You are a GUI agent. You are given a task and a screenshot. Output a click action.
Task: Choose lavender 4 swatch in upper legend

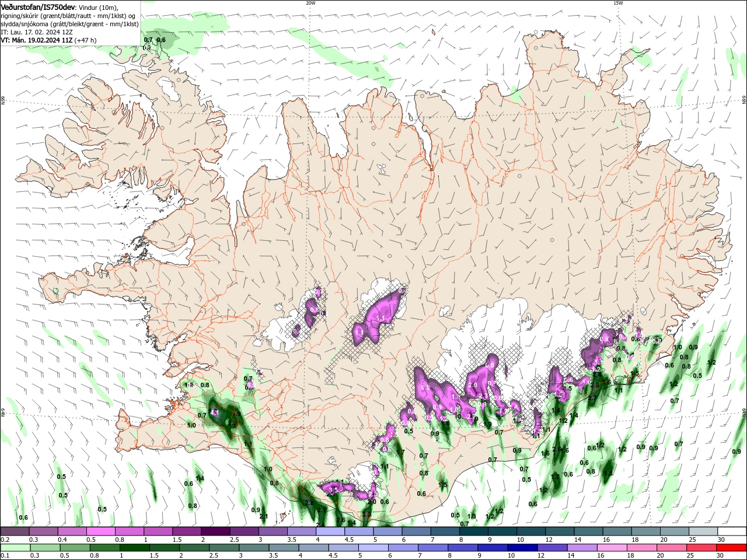[x=330, y=531]
